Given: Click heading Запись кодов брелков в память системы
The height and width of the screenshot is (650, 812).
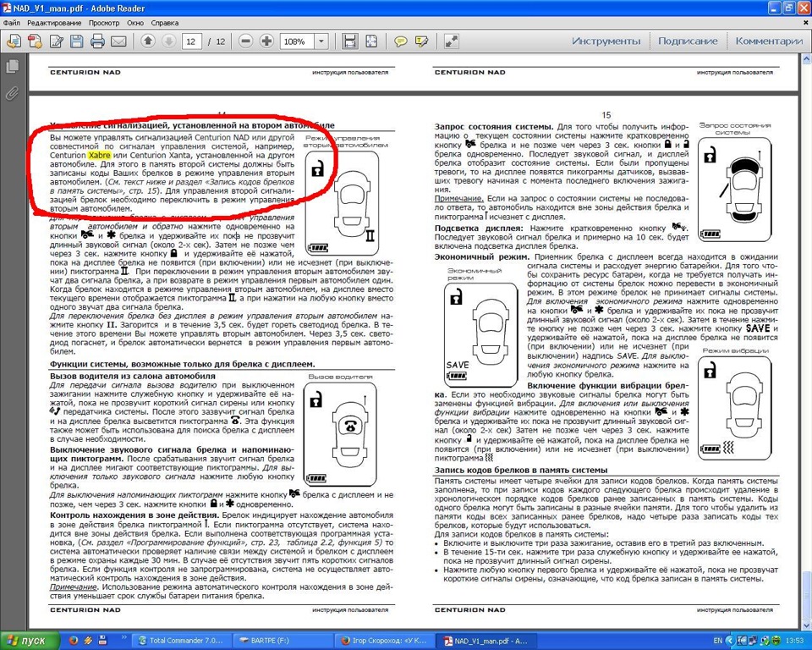Looking at the screenshot, I should [x=521, y=470].
